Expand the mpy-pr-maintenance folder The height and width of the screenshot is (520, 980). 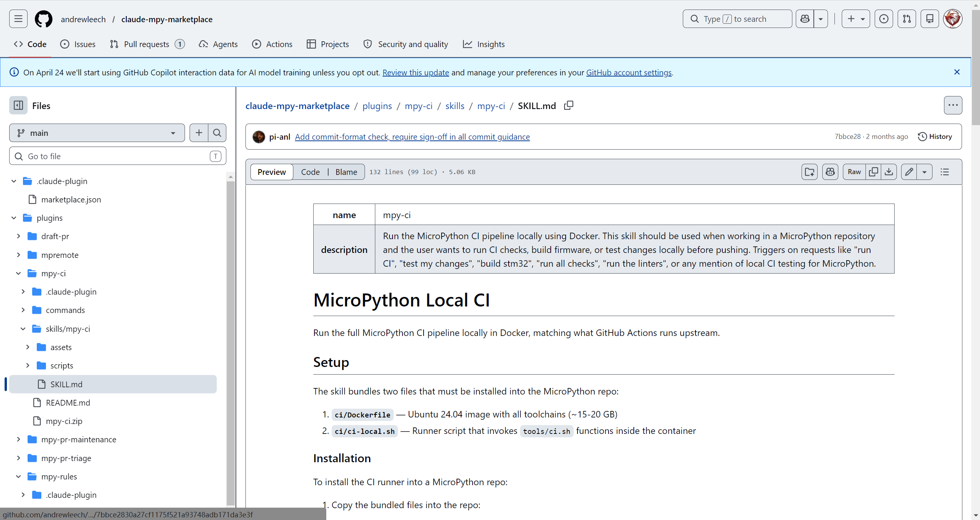point(18,439)
